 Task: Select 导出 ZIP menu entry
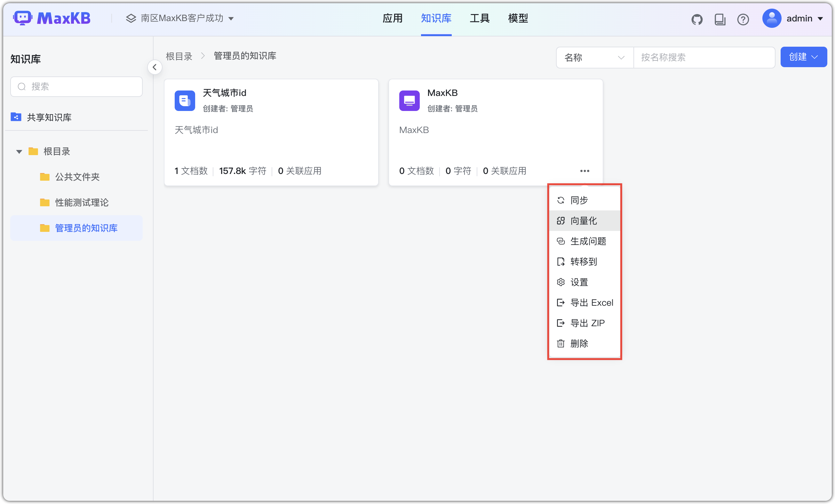click(x=584, y=323)
